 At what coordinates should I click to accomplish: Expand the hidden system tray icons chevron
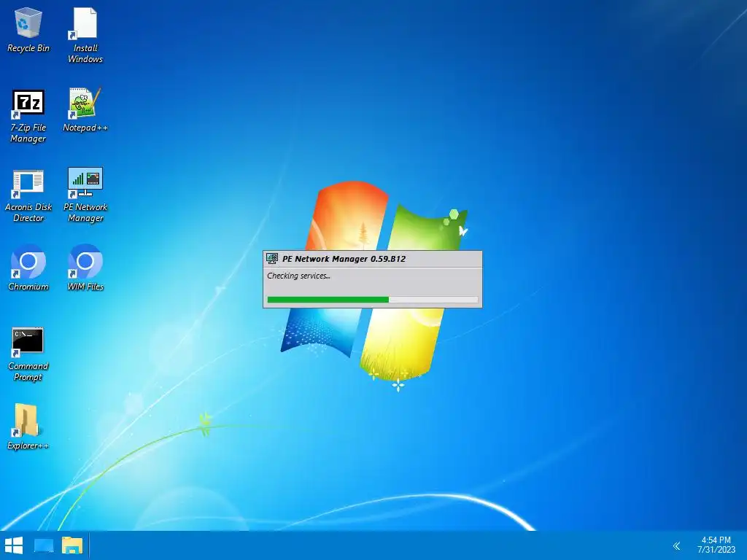tap(676, 545)
